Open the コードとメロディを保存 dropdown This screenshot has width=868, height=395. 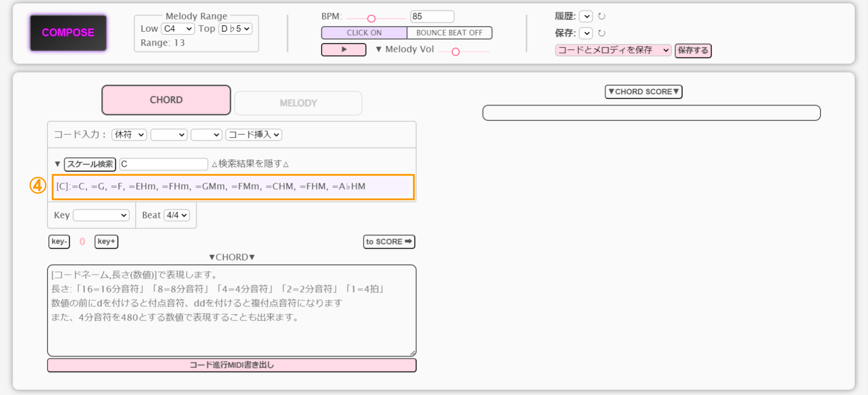[613, 50]
